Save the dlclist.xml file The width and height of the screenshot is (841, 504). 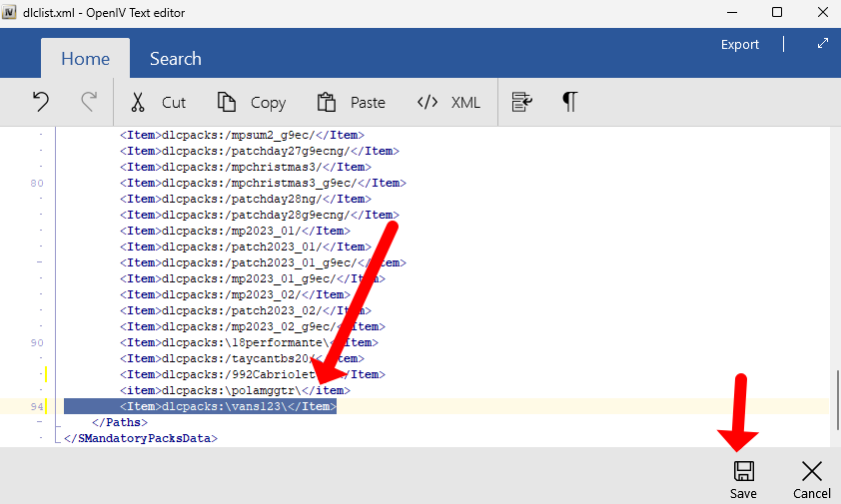(x=743, y=479)
